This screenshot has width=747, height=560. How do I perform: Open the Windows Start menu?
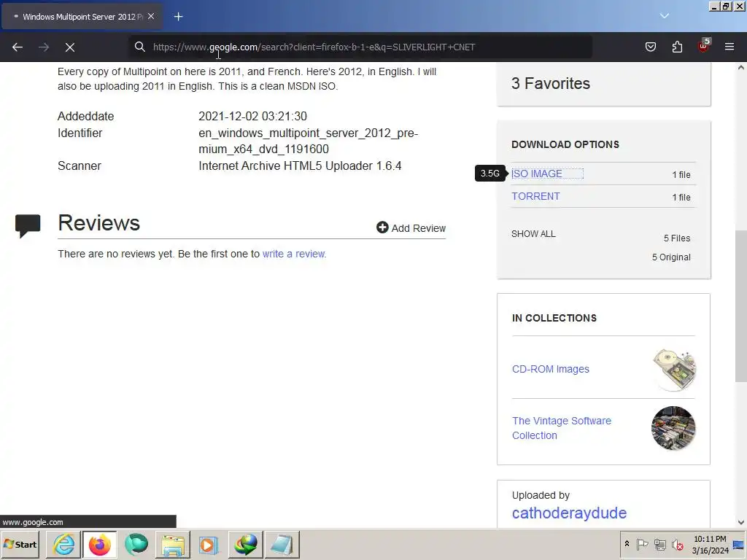coord(20,544)
